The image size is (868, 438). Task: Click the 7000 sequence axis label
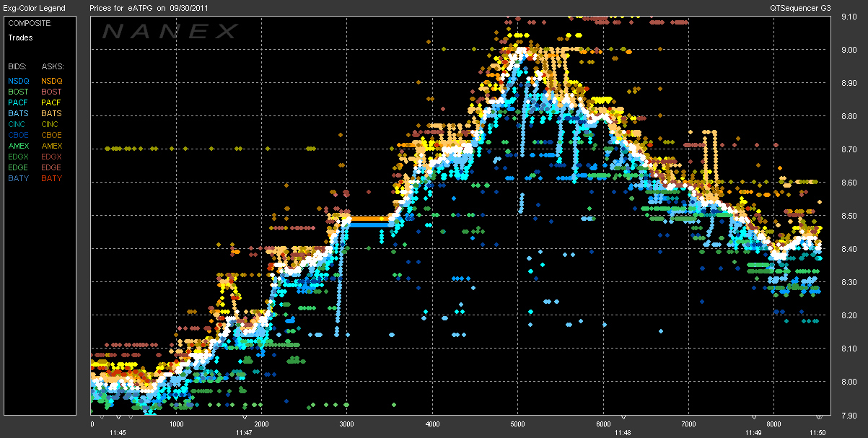[688, 424]
